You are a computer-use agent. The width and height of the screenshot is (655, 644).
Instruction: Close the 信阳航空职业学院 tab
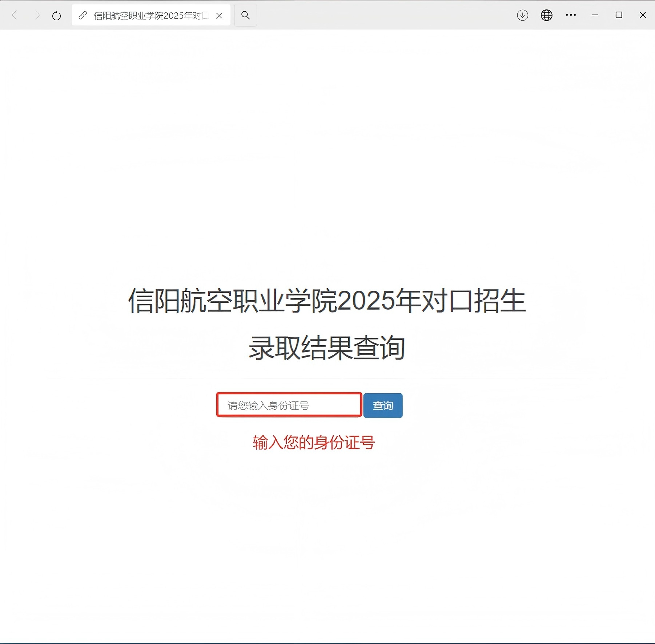(x=219, y=16)
